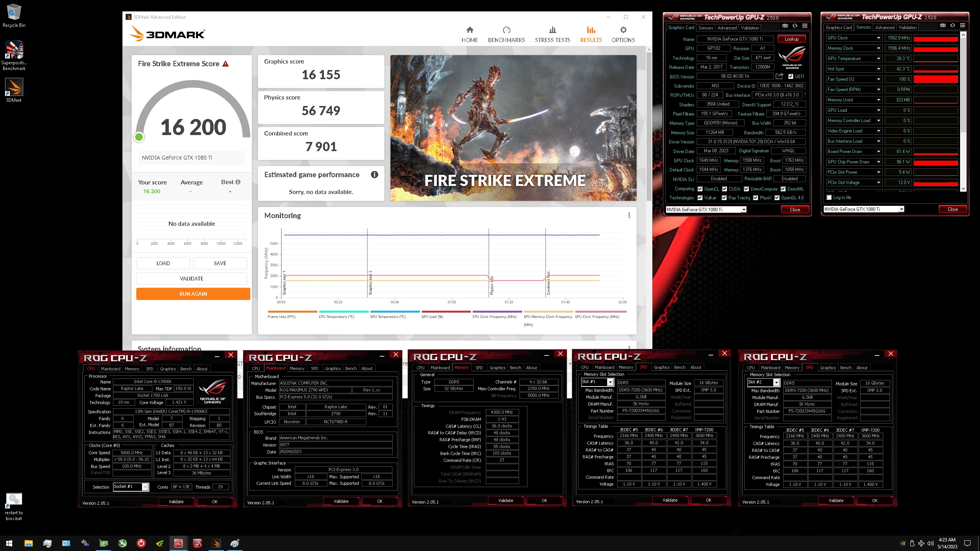The width and height of the screenshot is (980, 551).
Task: Click the NVIDIA icon on the taskbar
Action: pos(160,543)
